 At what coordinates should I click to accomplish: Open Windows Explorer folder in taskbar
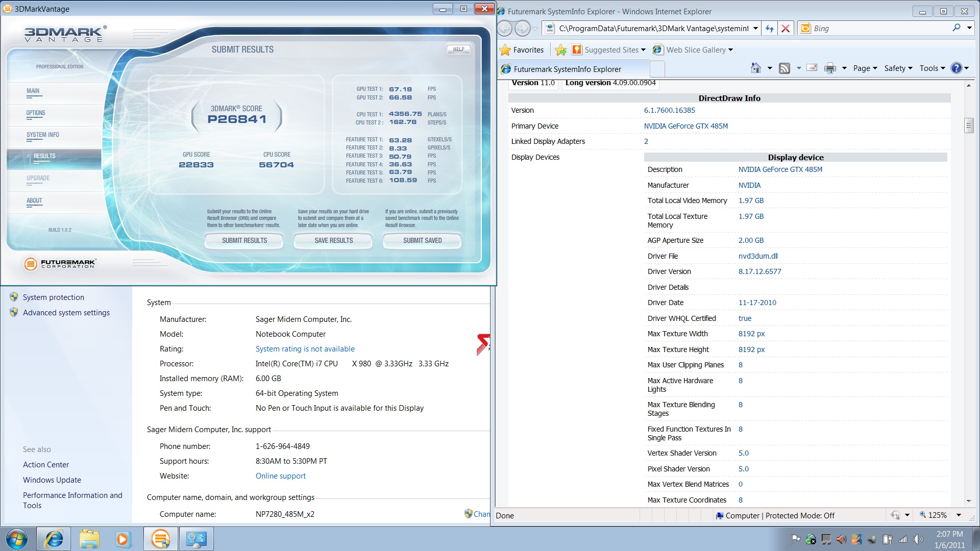coord(89,539)
